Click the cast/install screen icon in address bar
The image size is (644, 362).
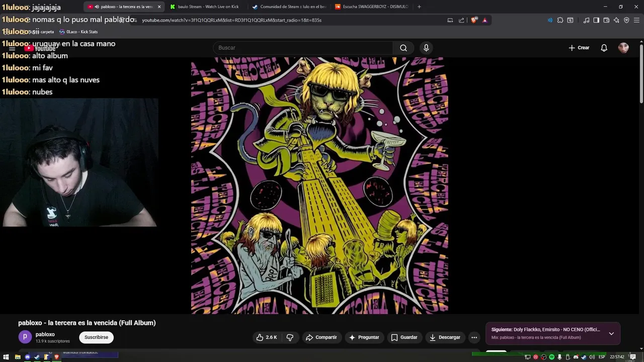pyautogui.click(x=450, y=20)
